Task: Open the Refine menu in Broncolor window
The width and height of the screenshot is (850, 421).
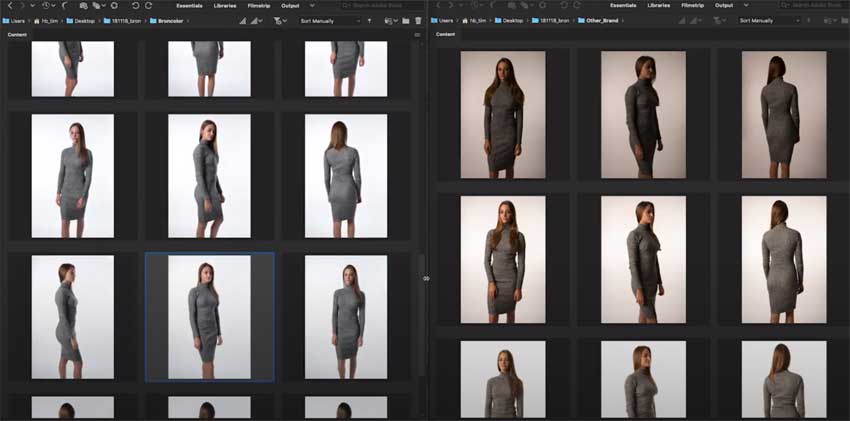Action: click(x=99, y=5)
